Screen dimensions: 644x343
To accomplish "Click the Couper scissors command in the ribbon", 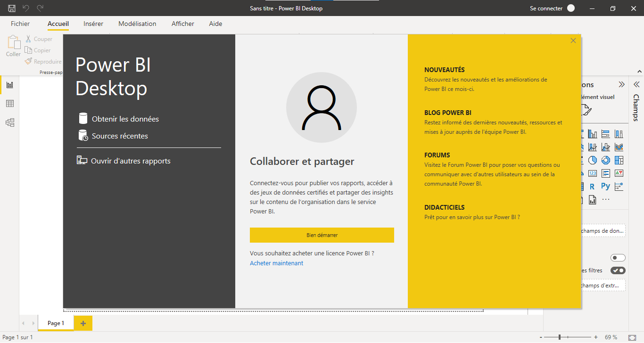I will coord(38,39).
